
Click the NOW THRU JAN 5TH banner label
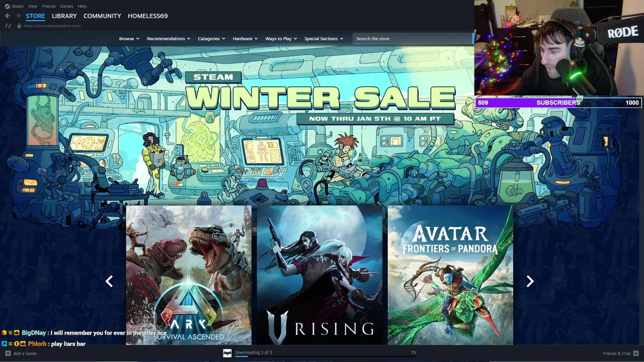click(375, 119)
